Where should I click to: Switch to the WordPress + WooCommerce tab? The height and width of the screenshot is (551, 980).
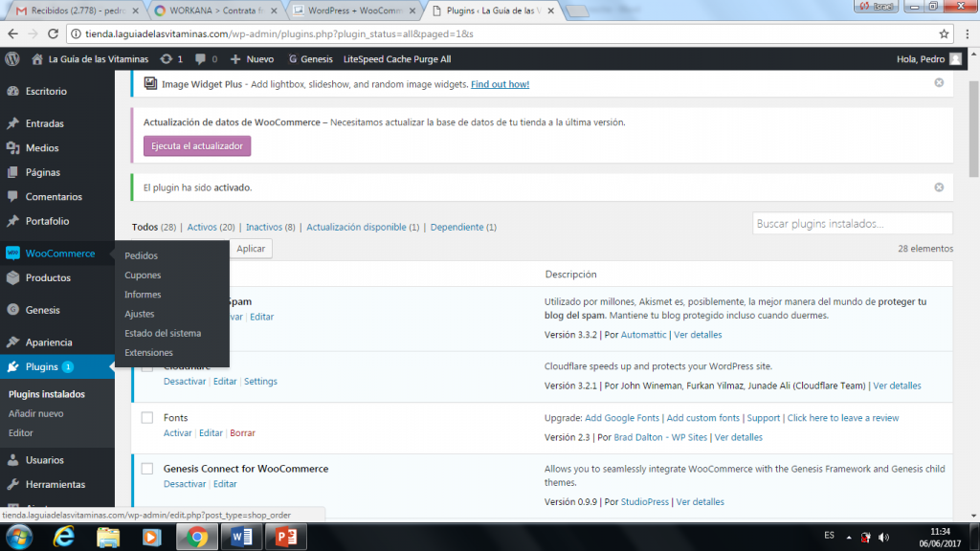point(355,11)
